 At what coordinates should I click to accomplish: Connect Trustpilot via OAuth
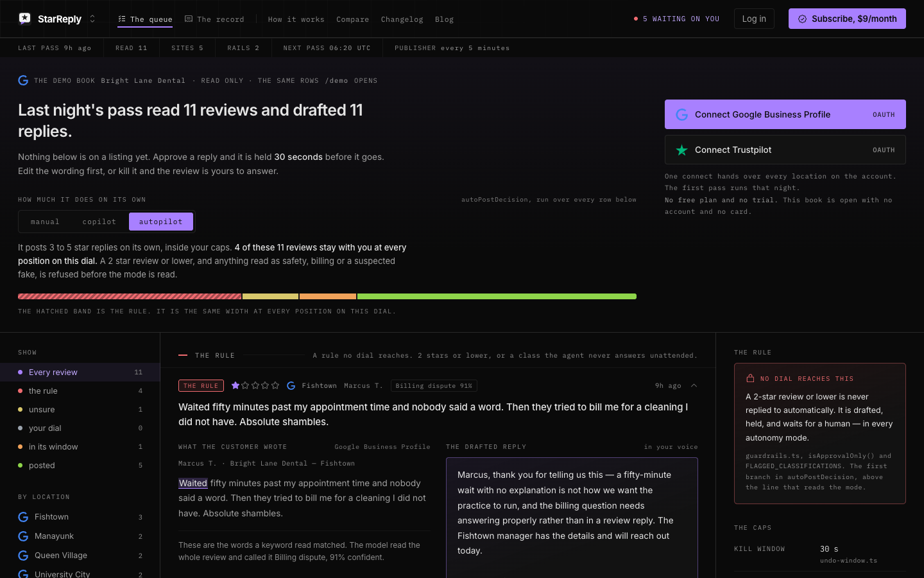click(x=785, y=150)
